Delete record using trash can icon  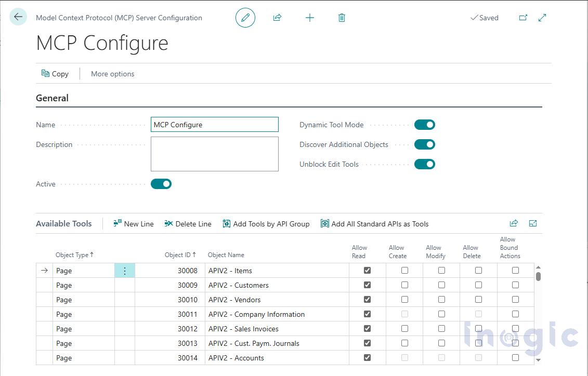(342, 18)
